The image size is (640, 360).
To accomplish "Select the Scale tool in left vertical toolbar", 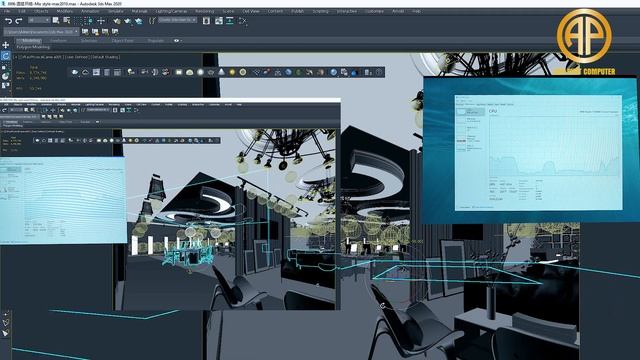I will tap(6, 66).
